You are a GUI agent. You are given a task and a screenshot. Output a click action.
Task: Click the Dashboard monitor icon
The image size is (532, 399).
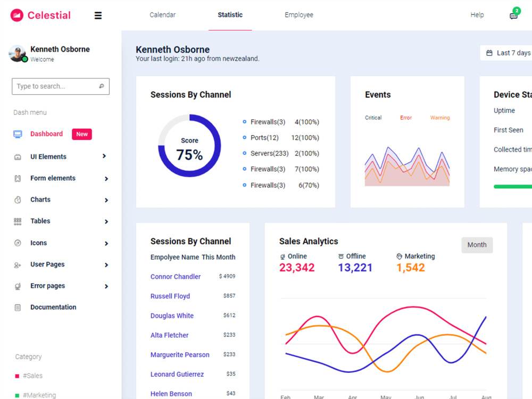pyautogui.click(x=18, y=134)
